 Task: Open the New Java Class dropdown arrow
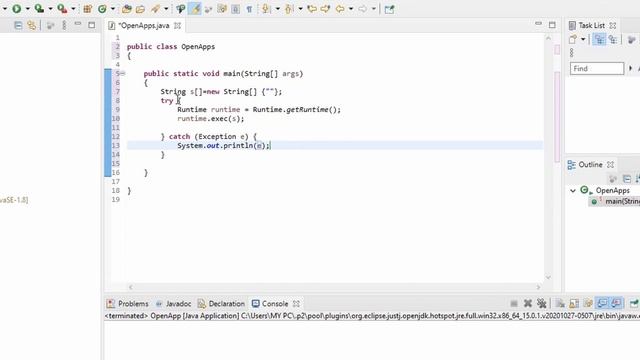pos(113,9)
